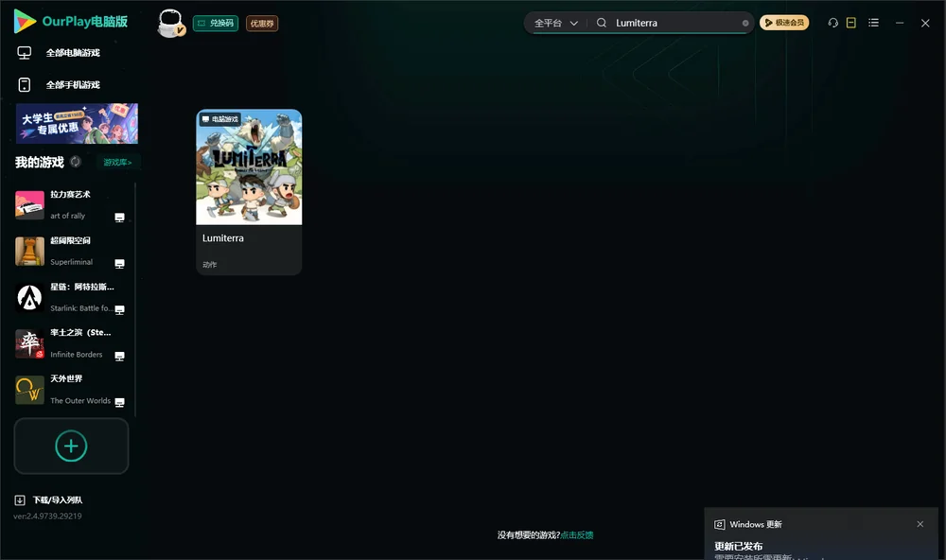Click the PC icon beside Superliminal
Viewport: 946px width, 560px height.
[119, 264]
